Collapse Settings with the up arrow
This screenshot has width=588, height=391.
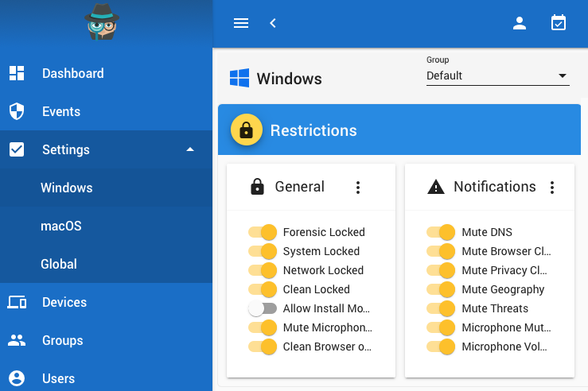[190, 149]
